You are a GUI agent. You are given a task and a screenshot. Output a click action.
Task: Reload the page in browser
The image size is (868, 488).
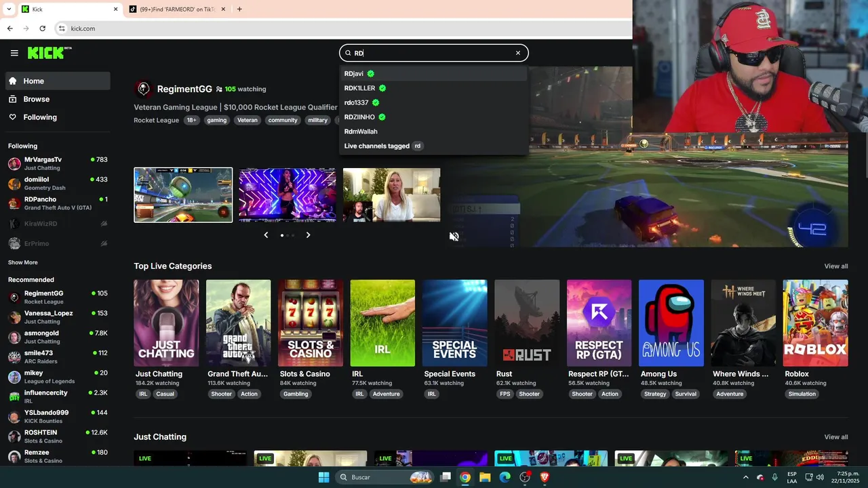[x=43, y=28]
